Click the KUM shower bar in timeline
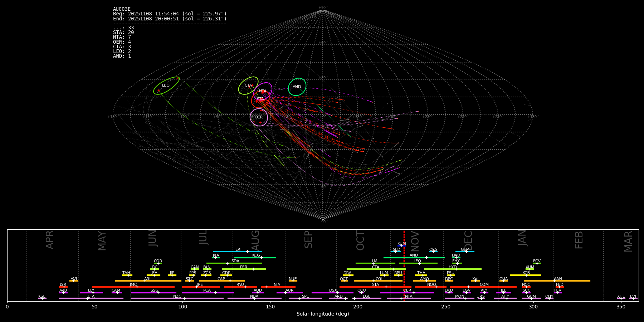 401,246
